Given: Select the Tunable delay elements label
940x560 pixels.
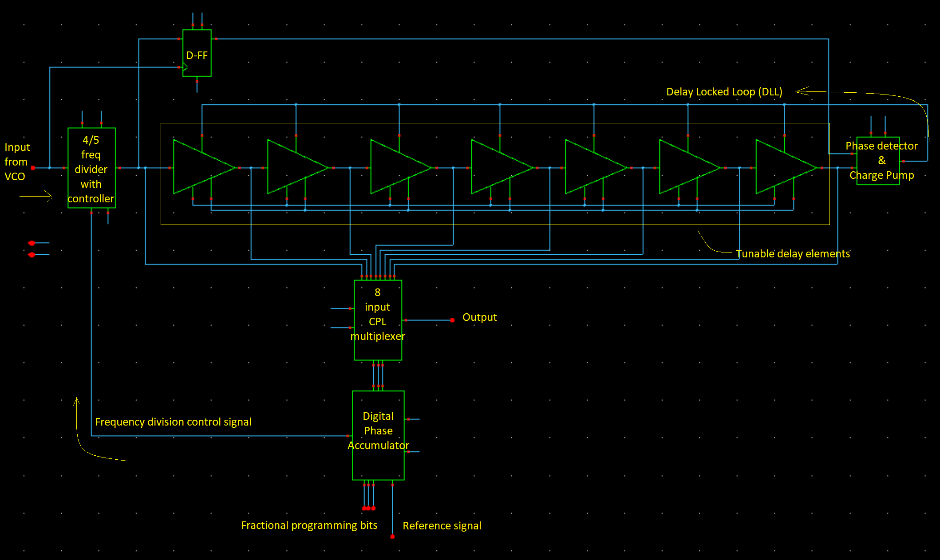Looking at the screenshot, I should click(x=792, y=254).
